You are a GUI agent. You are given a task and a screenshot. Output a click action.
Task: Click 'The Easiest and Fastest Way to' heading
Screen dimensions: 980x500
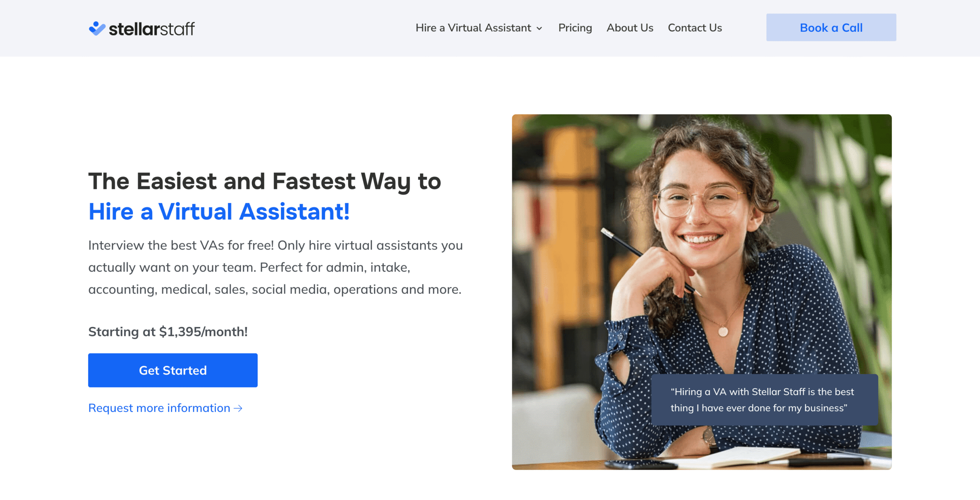click(x=265, y=181)
